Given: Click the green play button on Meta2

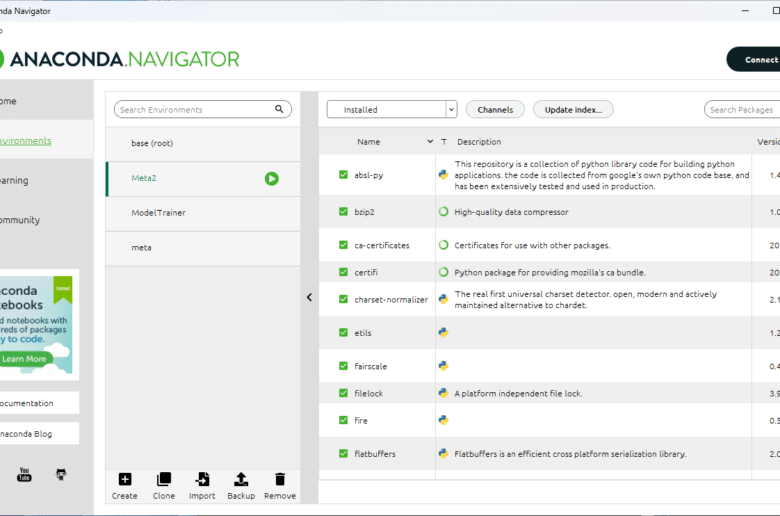Looking at the screenshot, I should pyautogui.click(x=272, y=179).
